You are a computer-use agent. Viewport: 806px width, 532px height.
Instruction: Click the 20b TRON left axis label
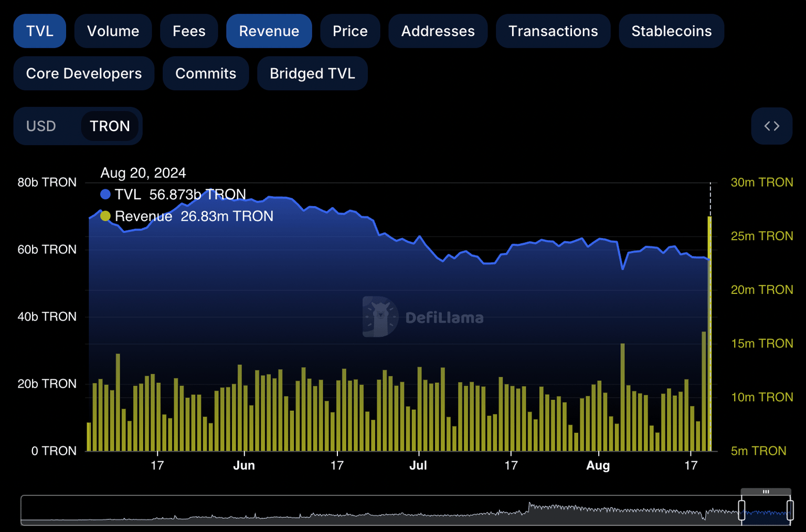coord(47,384)
